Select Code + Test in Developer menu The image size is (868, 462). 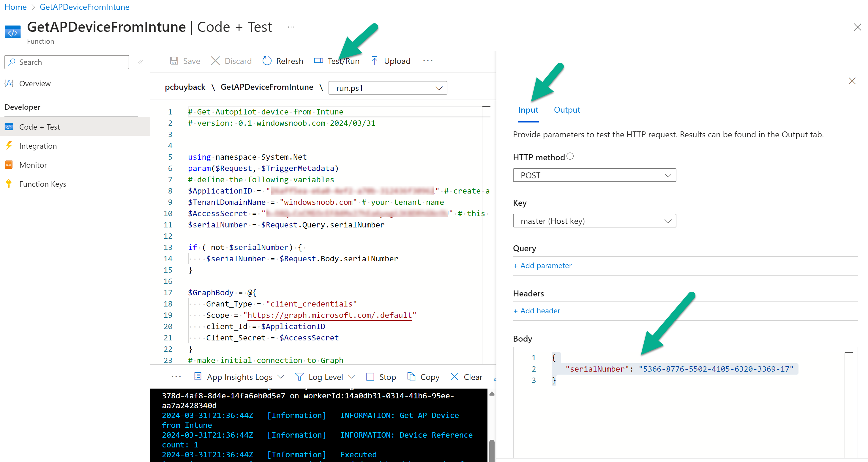click(75, 127)
